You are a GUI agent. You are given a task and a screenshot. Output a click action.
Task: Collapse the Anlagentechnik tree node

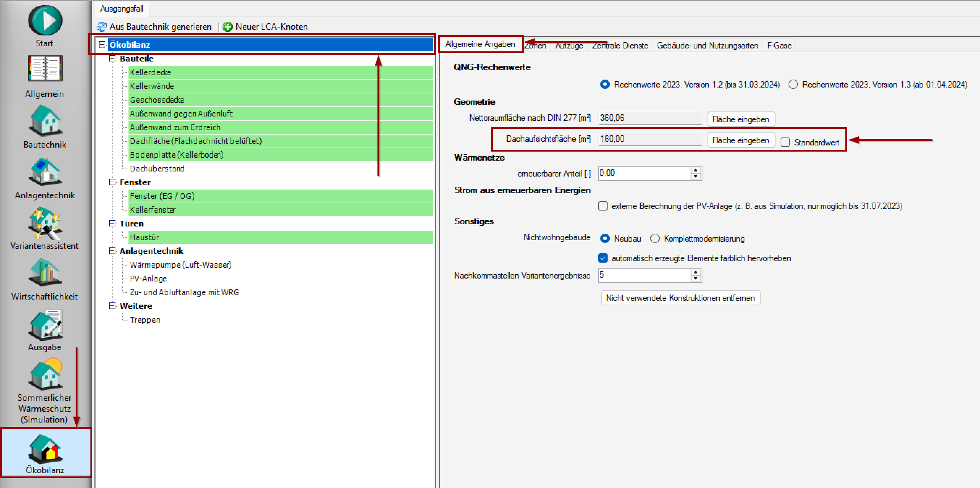[112, 251]
